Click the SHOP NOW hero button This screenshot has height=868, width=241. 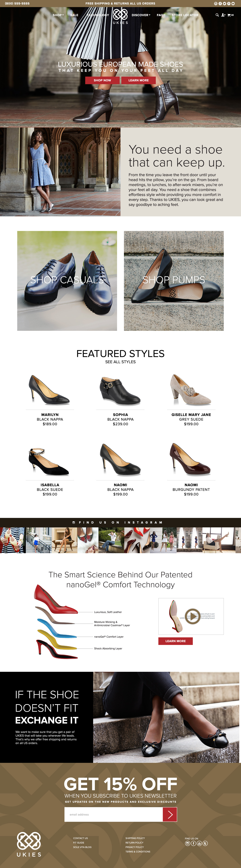pos(102,80)
